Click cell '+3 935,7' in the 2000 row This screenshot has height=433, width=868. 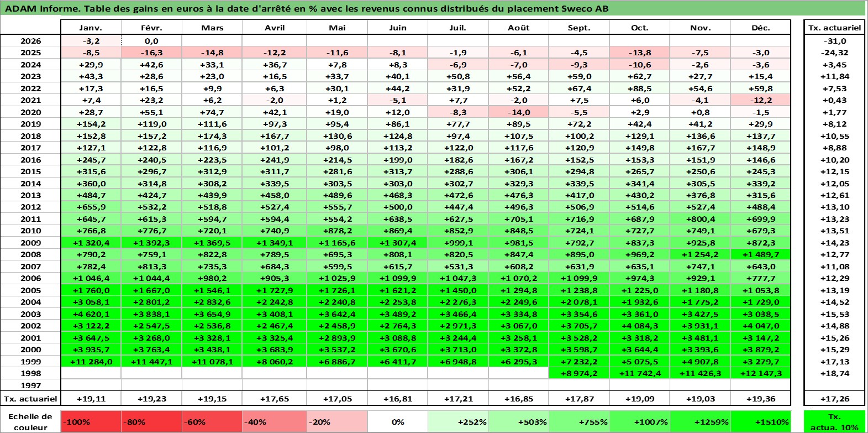click(x=91, y=349)
